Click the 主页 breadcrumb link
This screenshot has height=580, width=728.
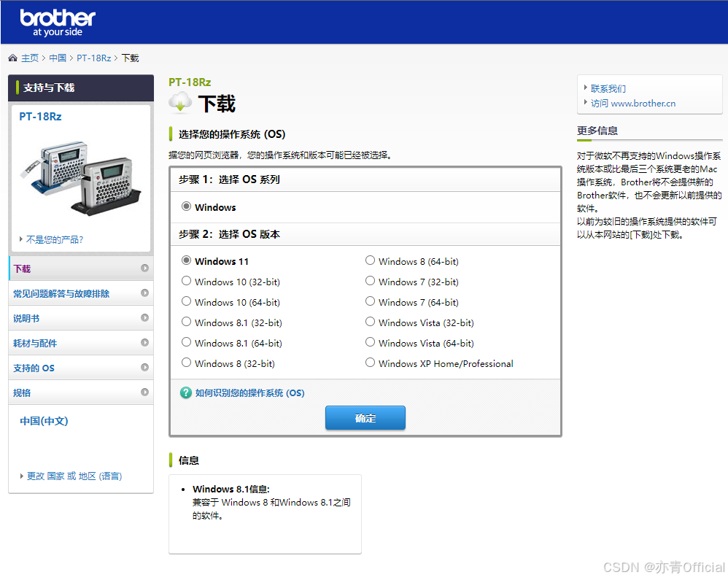pos(30,58)
